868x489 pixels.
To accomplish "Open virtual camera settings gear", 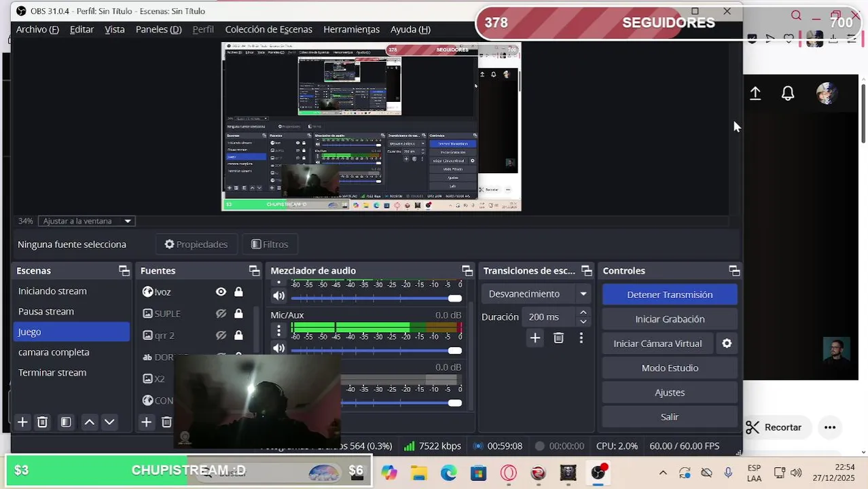I will tap(727, 344).
